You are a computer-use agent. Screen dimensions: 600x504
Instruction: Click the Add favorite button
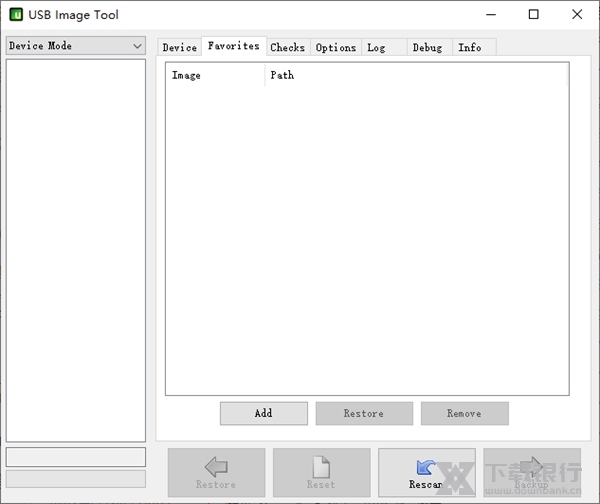263,413
